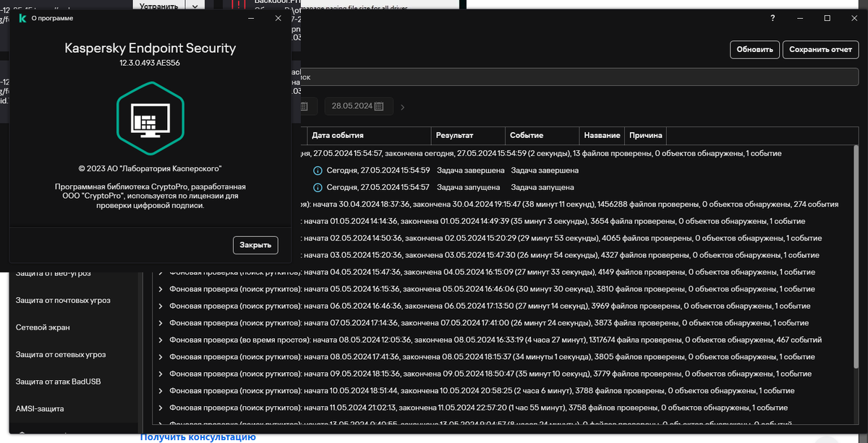Click the info icon on the 15:54:57 event row
Image resolution: width=868 pixels, height=443 pixels.
click(x=318, y=187)
